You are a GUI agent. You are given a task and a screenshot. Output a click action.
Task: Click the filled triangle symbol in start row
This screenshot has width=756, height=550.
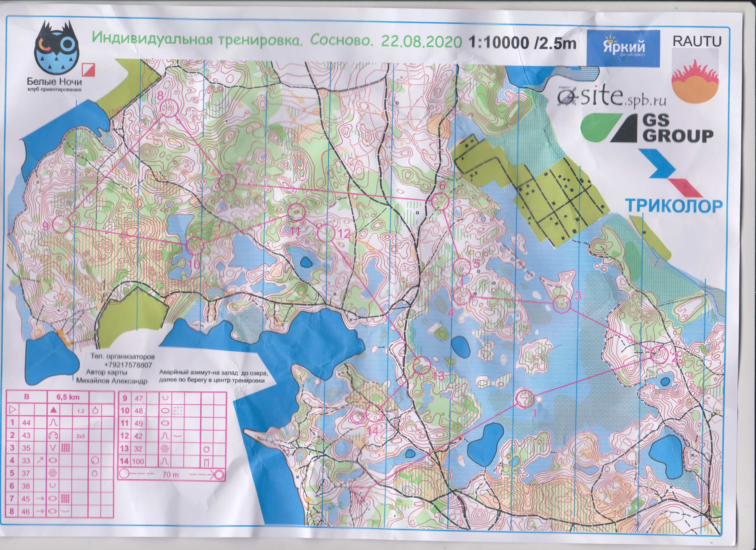54,410
